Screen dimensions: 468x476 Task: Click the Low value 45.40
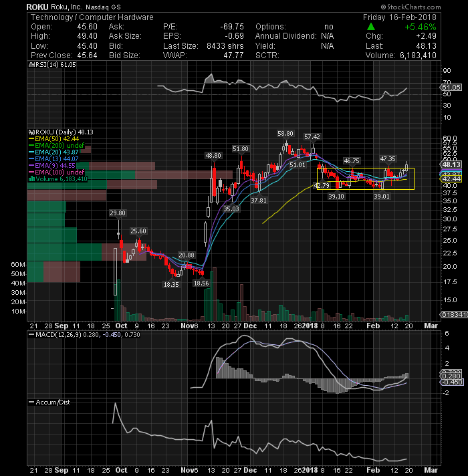click(87, 46)
